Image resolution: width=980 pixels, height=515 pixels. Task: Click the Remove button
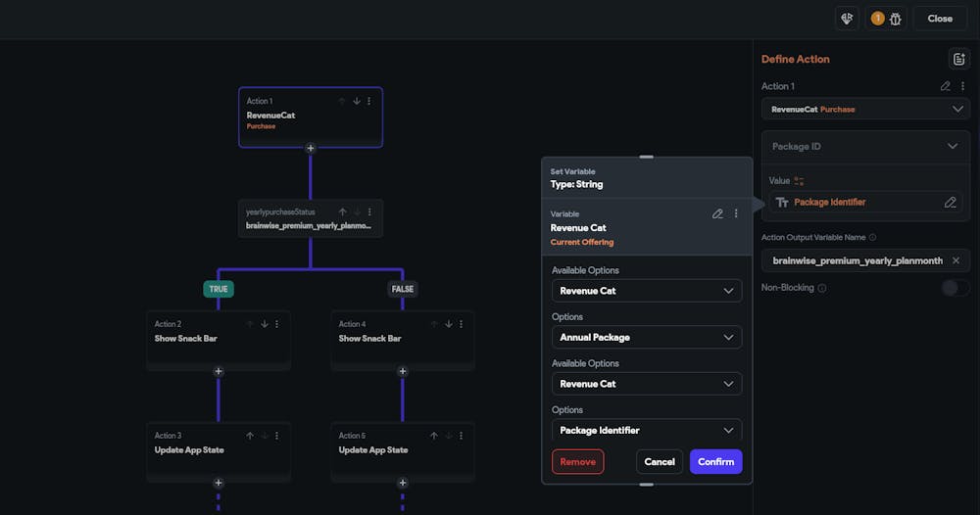[x=577, y=462]
